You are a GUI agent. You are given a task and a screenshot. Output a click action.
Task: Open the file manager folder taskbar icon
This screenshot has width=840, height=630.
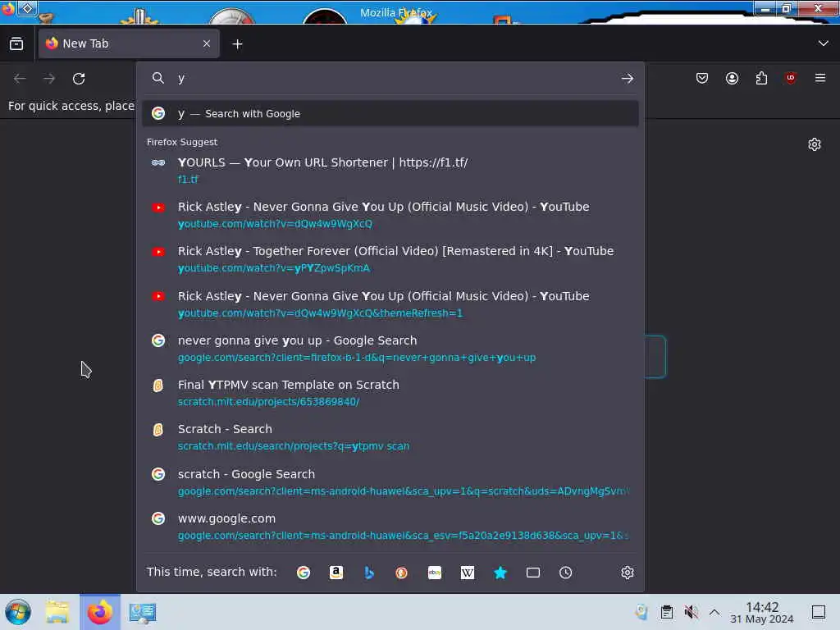tap(57, 612)
